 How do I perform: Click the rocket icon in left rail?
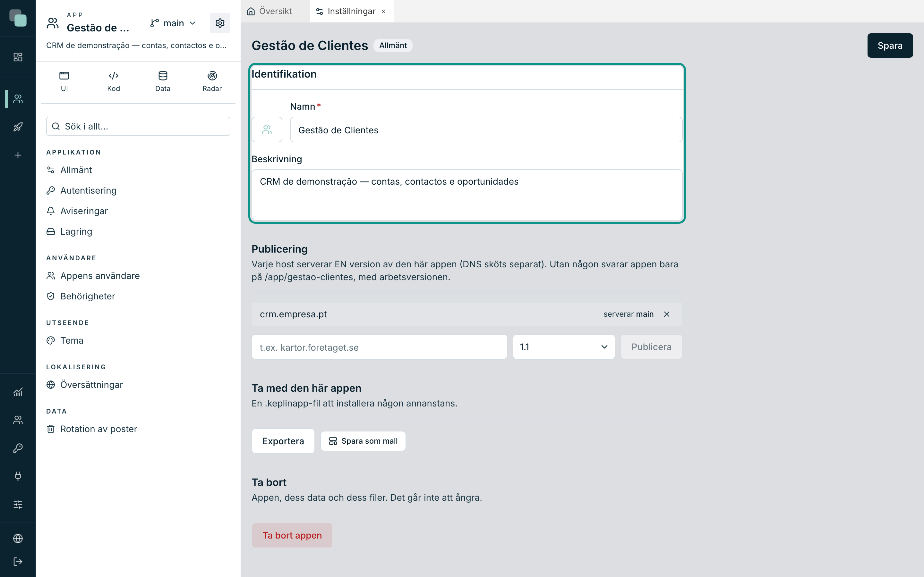18,127
